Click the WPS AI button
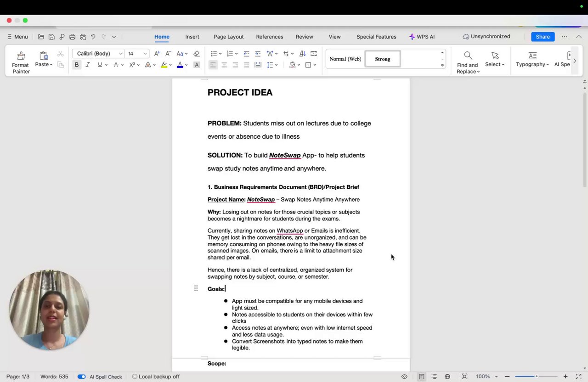588x382 pixels. click(x=422, y=37)
